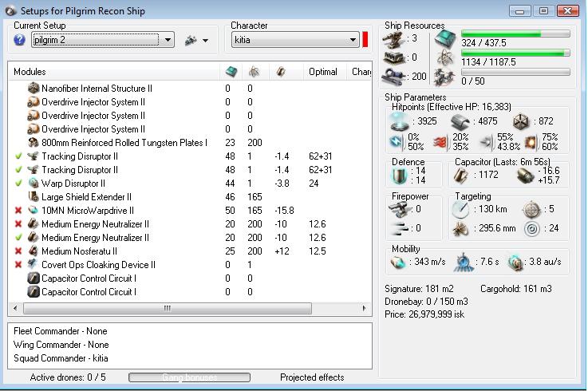The width and height of the screenshot is (588, 391).
Task: Click the hull hitpoints icon showing 872
Action: [x=521, y=121]
